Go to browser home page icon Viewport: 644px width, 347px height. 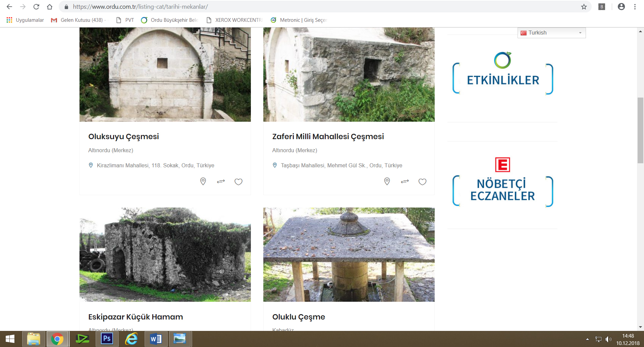(50, 7)
